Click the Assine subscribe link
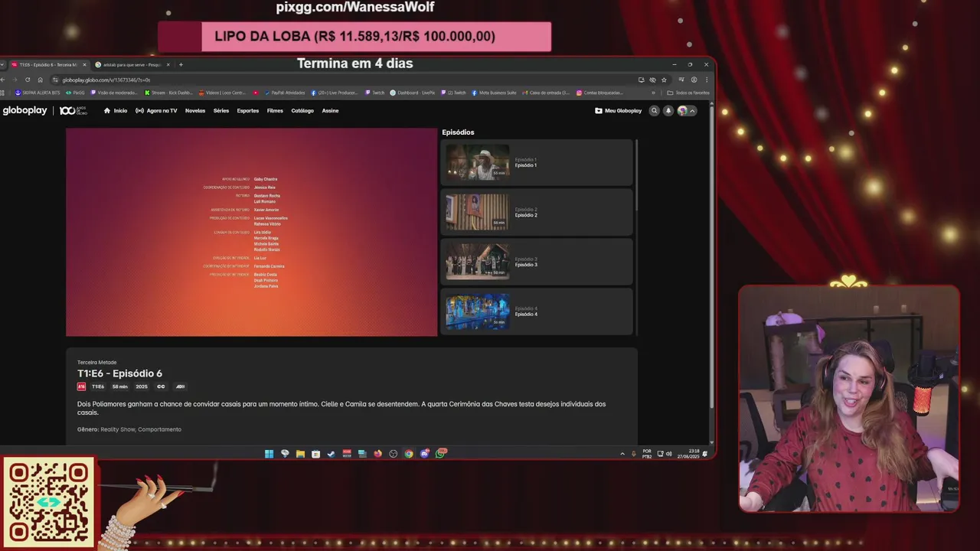 (x=330, y=110)
